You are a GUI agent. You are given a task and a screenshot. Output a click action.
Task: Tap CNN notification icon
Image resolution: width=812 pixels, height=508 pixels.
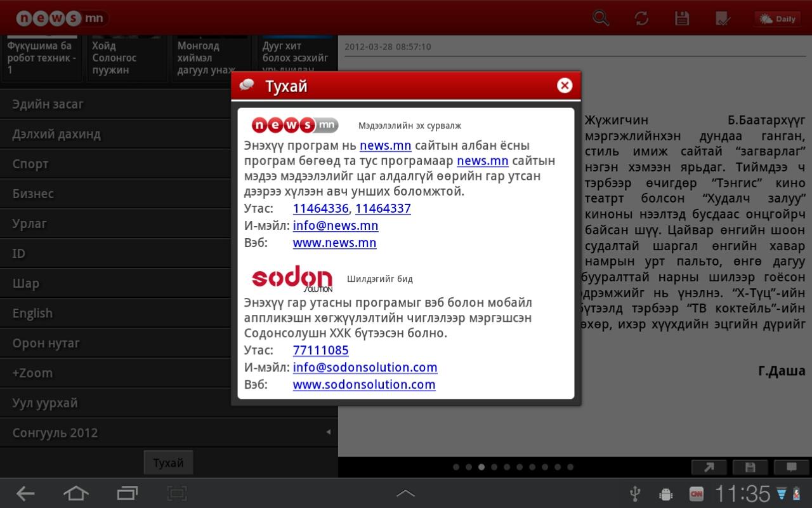coord(697,493)
